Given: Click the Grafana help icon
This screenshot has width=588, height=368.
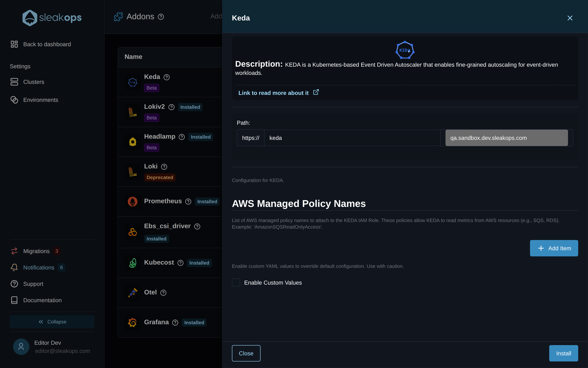Looking at the screenshot, I should tap(175, 322).
